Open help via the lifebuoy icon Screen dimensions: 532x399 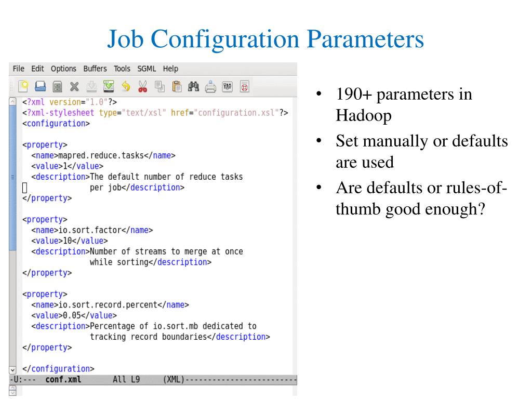point(244,87)
